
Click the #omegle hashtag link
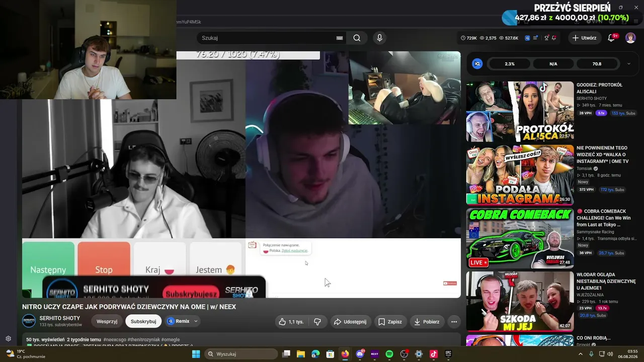click(x=171, y=340)
